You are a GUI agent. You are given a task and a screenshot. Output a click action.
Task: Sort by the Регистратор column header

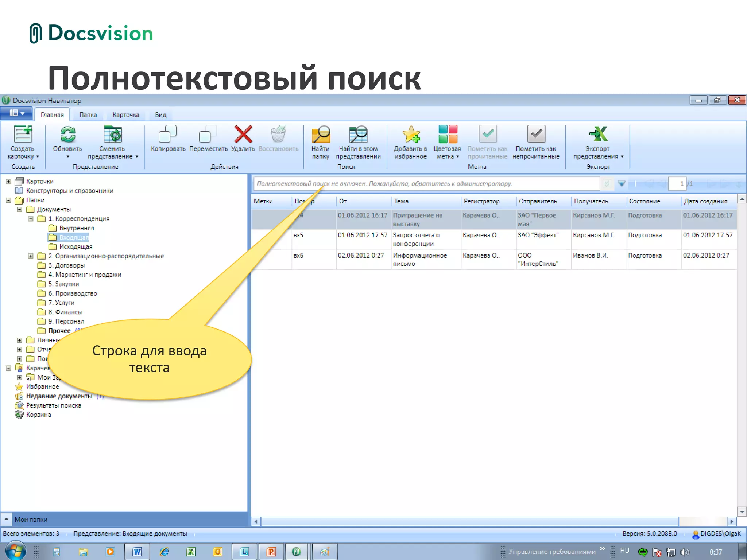click(489, 201)
